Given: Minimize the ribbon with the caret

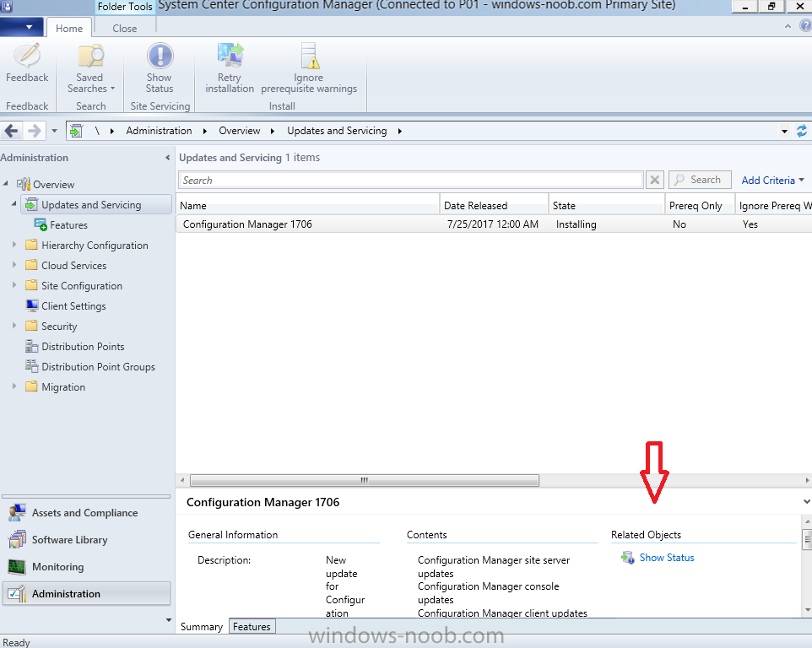Looking at the screenshot, I should [788, 26].
